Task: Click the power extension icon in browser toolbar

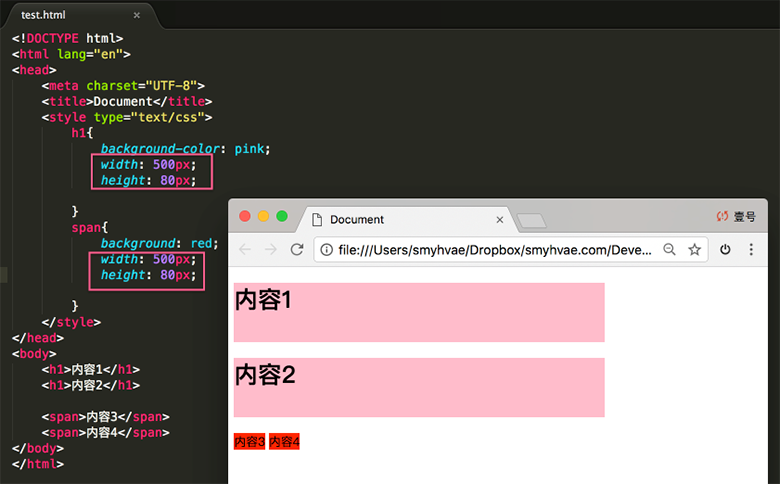Action: coord(725,249)
